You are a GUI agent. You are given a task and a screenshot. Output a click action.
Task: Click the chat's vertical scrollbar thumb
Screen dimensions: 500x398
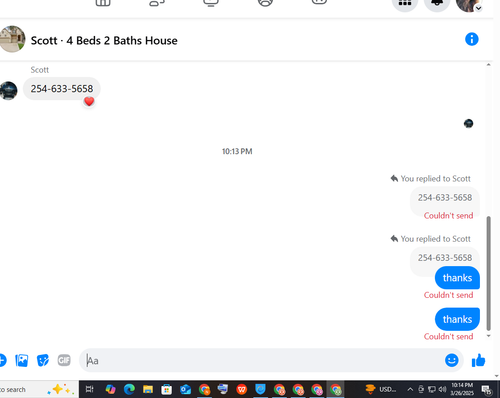(x=489, y=273)
